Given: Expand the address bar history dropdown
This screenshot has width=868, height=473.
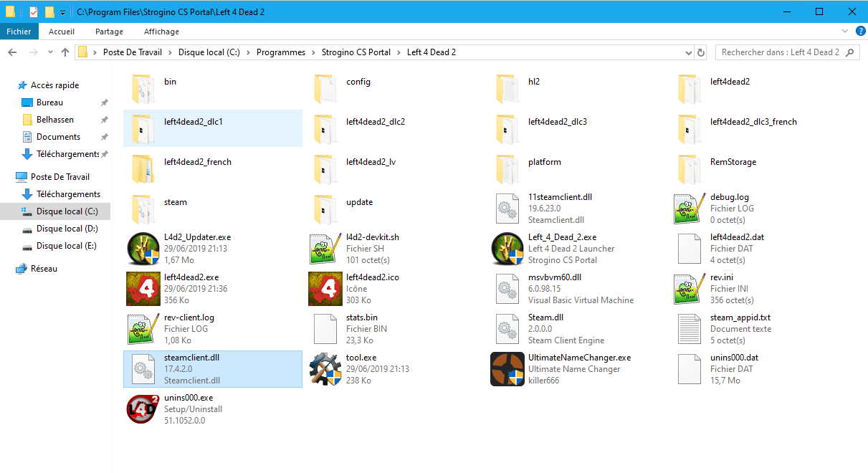Looking at the screenshot, I should click(x=687, y=52).
